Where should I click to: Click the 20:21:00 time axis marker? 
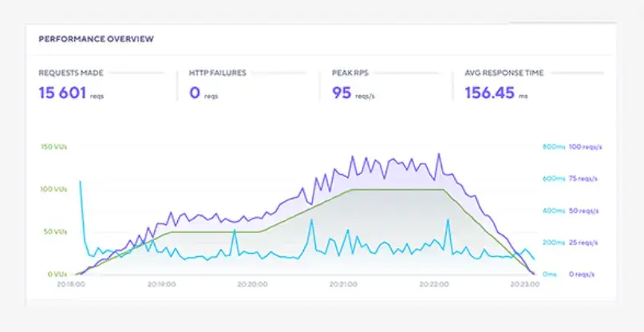(343, 283)
